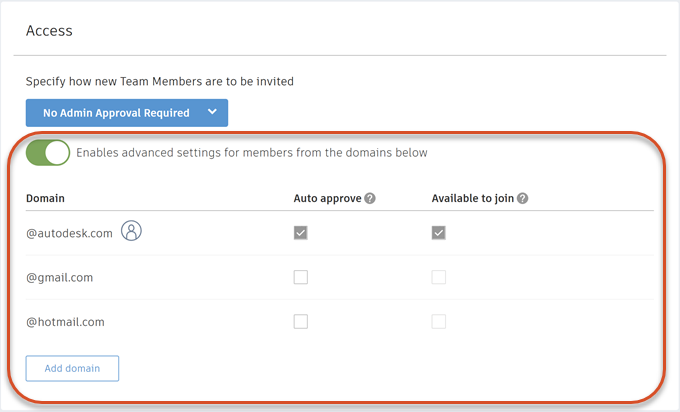This screenshot has width=680, height=412.
Task: Click the help icon beside Auto approve
Action: click(x=370, y=198)
